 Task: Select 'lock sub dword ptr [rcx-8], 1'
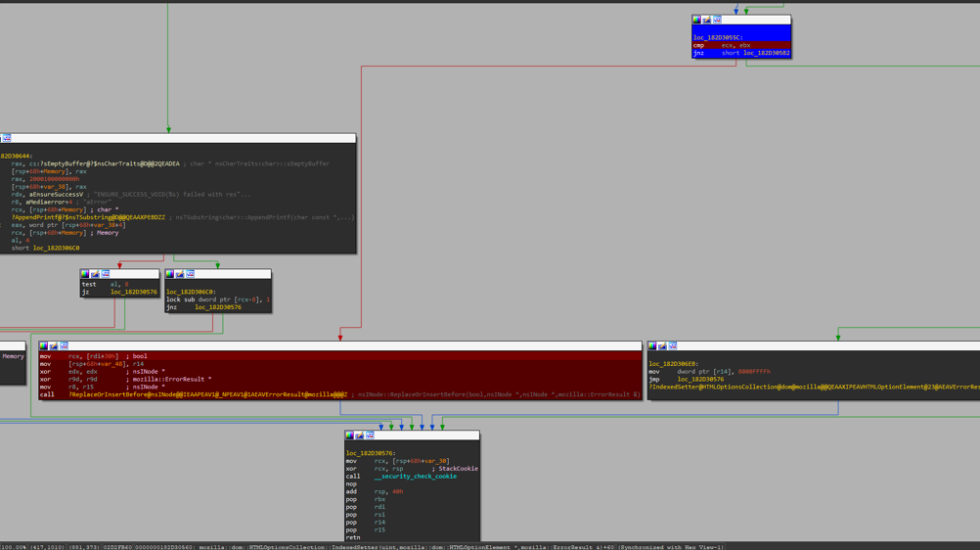pos(218,299)
